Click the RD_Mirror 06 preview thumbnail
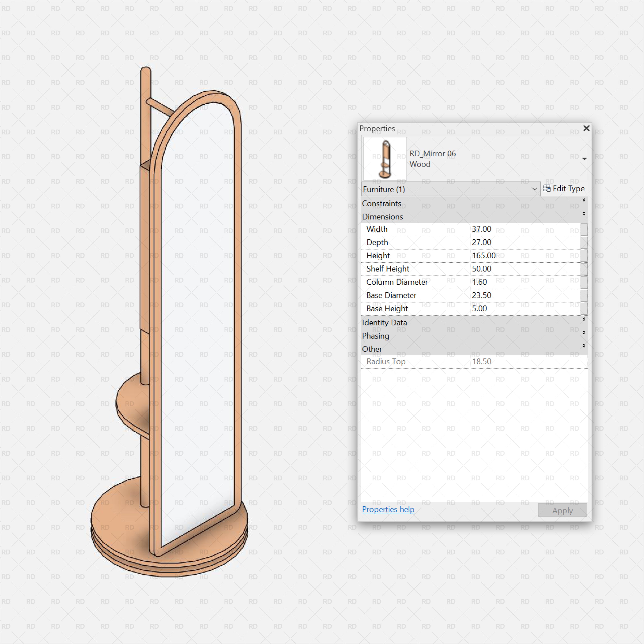The image size is (644, 644). point(385,159)
